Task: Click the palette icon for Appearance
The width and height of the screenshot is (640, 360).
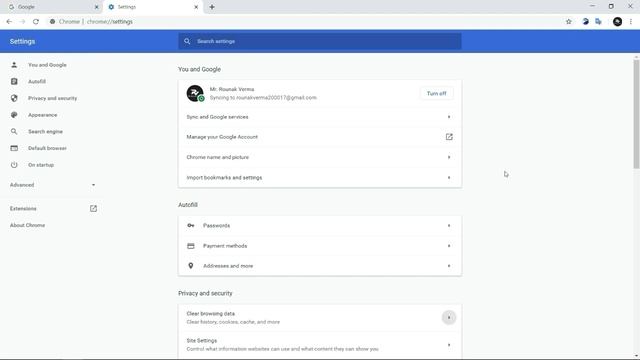Action: click(14, 115)
